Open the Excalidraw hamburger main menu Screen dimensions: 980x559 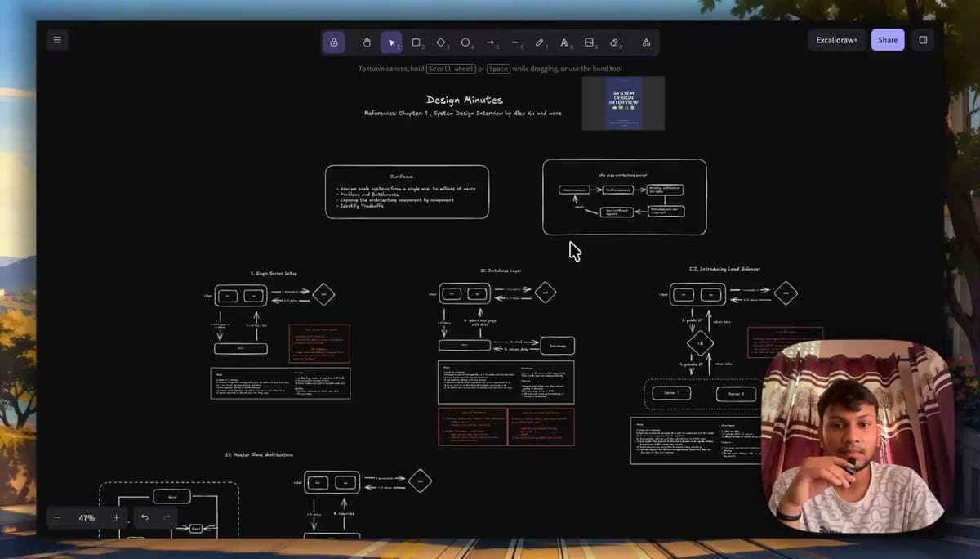(x=56, y=39)
